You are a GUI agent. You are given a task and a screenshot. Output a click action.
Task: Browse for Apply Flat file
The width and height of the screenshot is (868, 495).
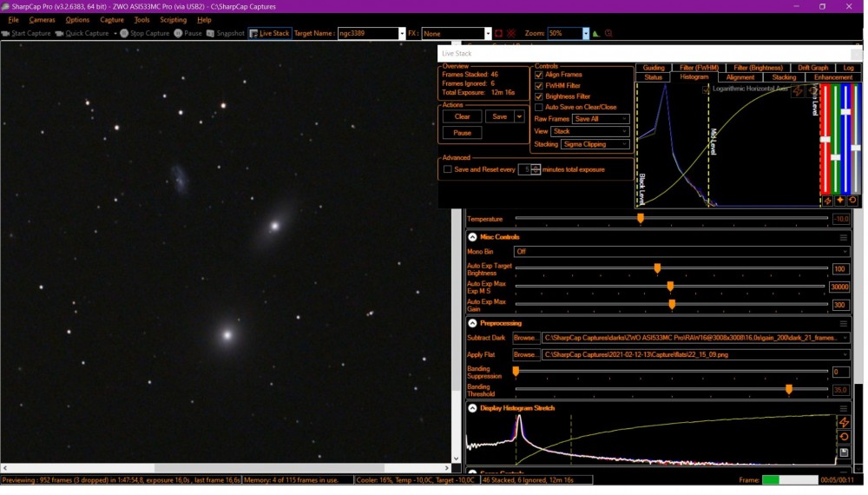click(525, 355)
